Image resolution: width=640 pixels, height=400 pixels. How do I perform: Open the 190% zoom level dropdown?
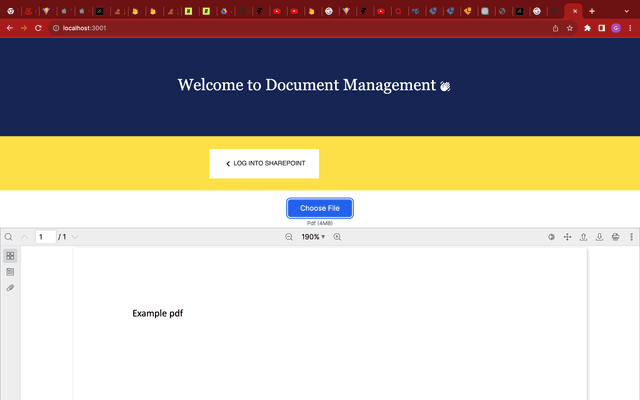313,237
